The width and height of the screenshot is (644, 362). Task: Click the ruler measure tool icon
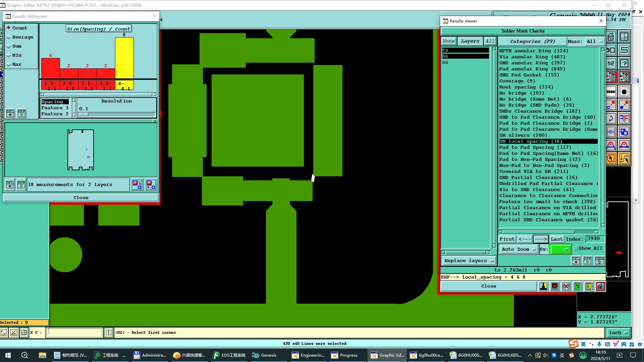pos(611,91)
